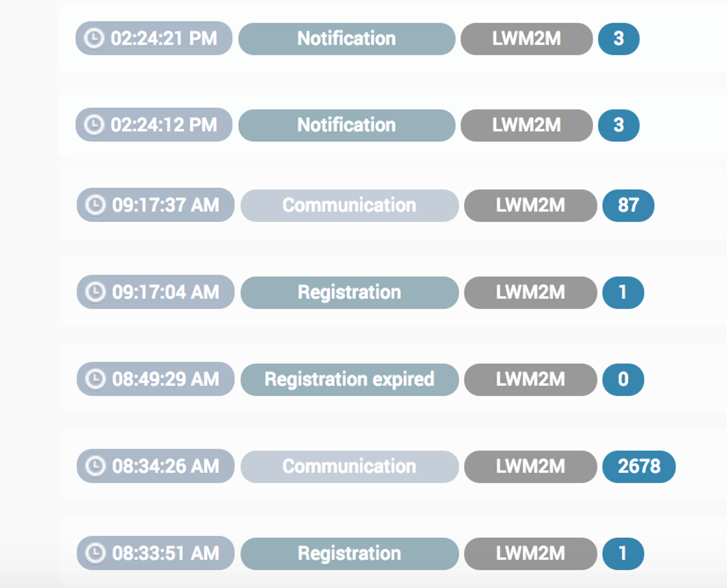This screenshot has height=588, width=727.
Task: Open the Registration event at 08:33:51 AM
Action: (350, 553)
